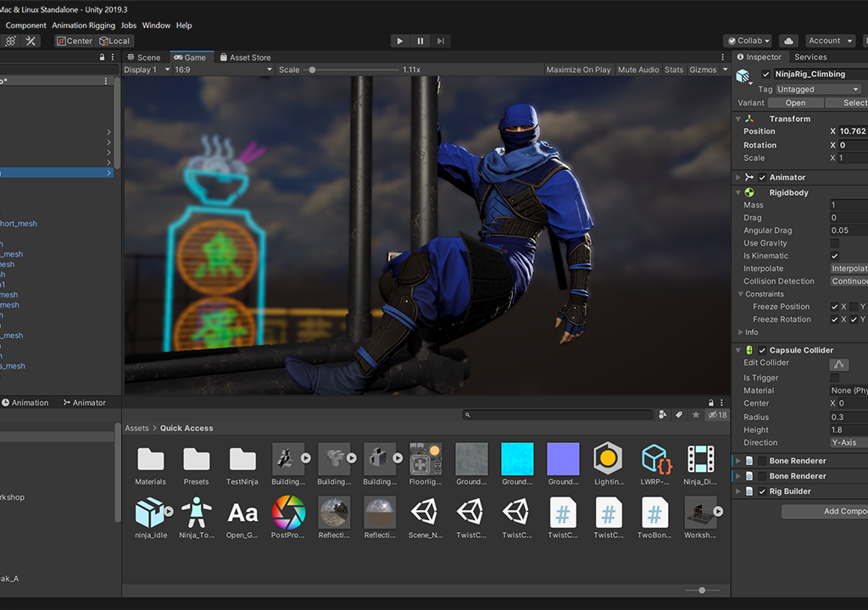868x610 pixels.
Task: Click the Mute Audio button
Action: tap(638, 69)
